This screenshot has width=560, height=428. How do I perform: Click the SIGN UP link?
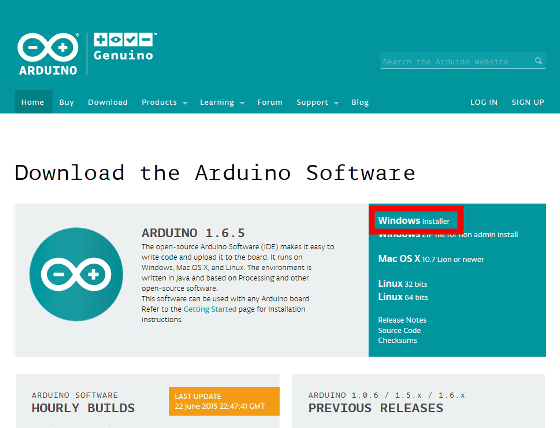[x=528, y=102]
